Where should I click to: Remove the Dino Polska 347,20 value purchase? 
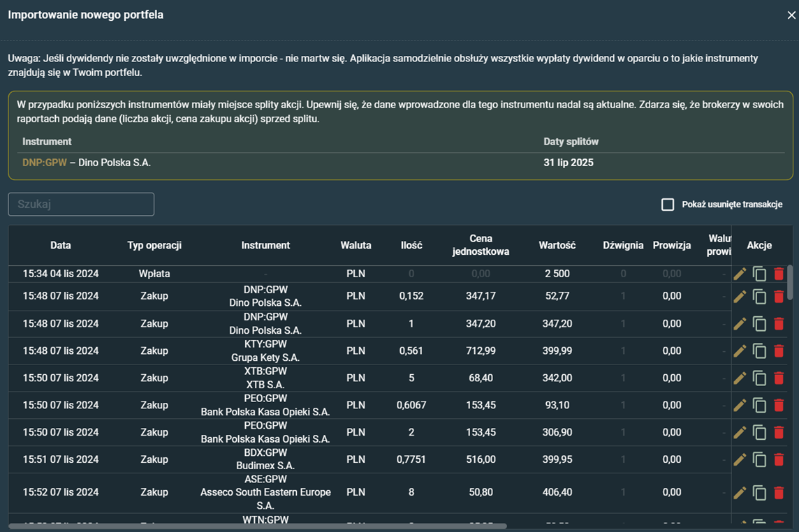[779, 323]
